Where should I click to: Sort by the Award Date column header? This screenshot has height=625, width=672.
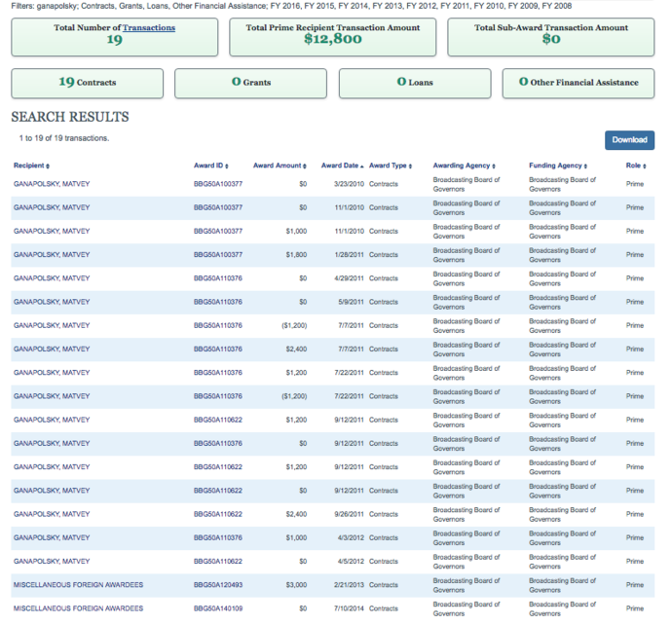pos(343,165)
